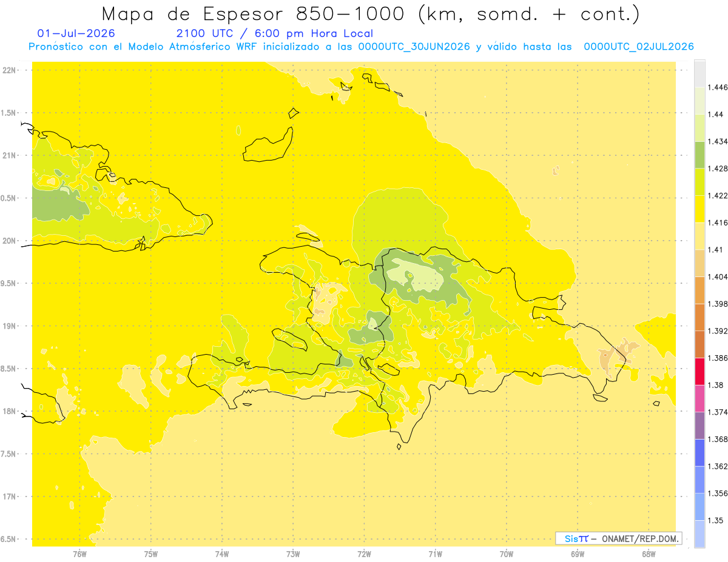Click the 1.41 legend value

tap(716, 250)
